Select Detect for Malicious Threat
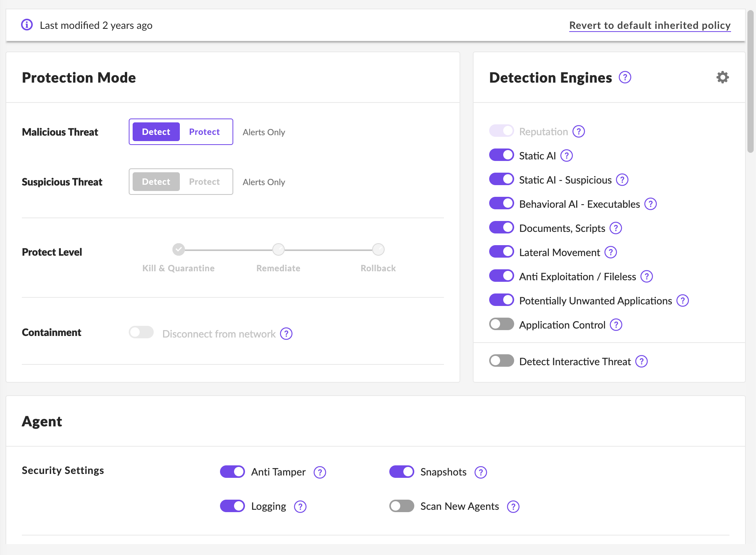This screenshot has width=756, height=555. coord(156,132)
